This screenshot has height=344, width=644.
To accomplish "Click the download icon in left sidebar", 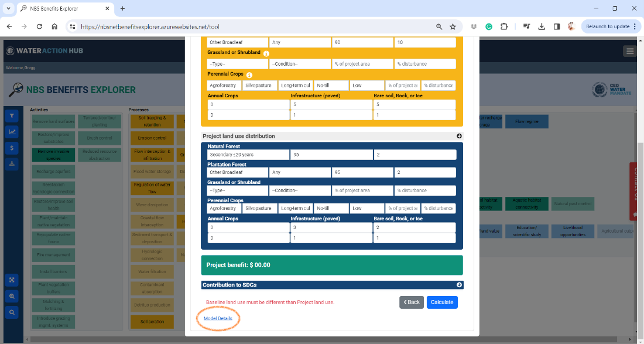I will click(x=12, y=164).
